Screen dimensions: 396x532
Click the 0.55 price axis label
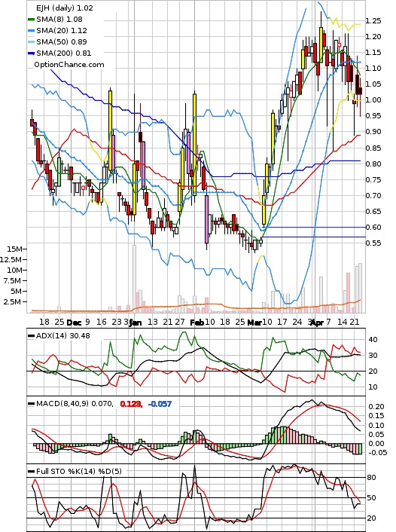point(373,243)
